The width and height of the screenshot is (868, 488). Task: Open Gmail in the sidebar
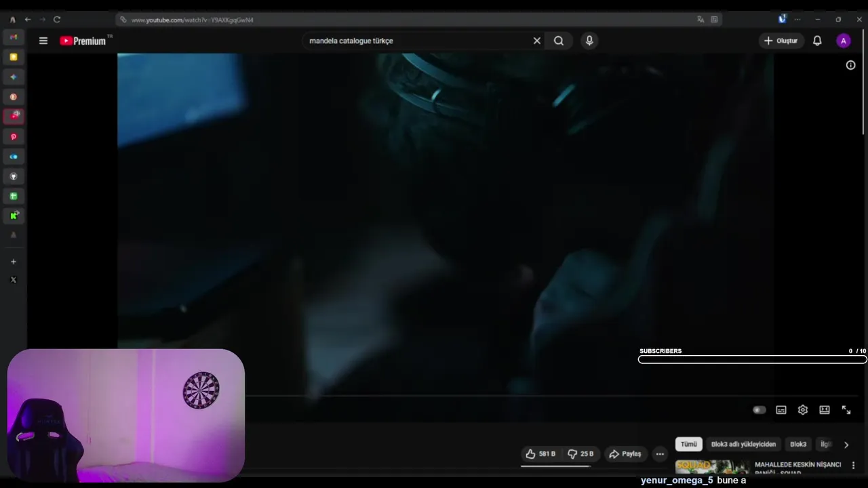(13, 37)
